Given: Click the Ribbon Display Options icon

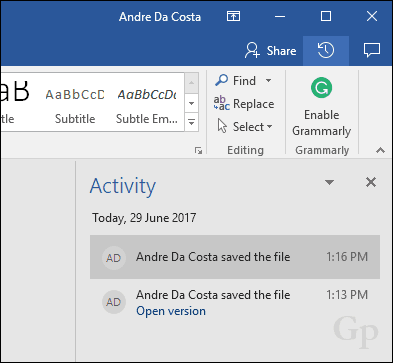Looking at the screenshot, I should pyautogui.click(x=233, y=16).
